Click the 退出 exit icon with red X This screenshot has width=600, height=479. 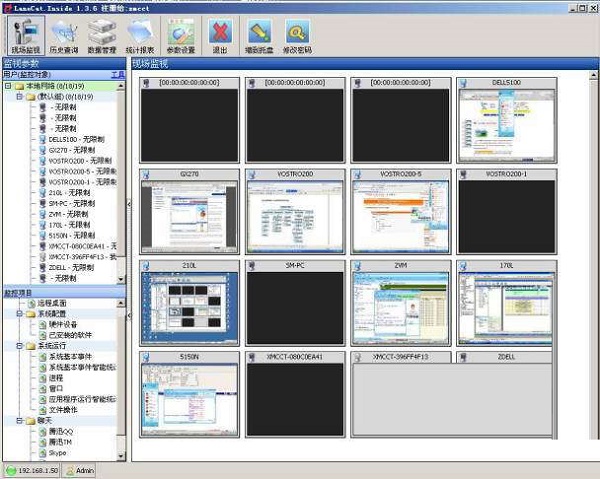[220, 35]
